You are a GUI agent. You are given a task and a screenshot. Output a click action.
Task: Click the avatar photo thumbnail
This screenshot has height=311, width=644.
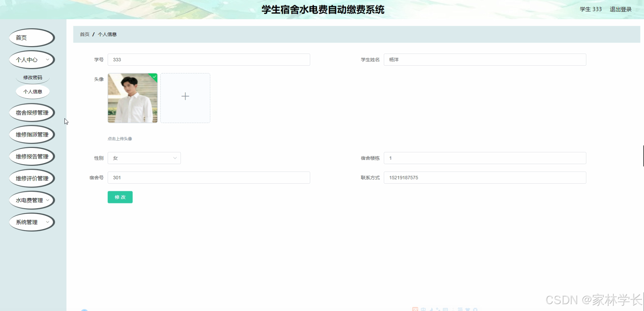tap(132, 98)
